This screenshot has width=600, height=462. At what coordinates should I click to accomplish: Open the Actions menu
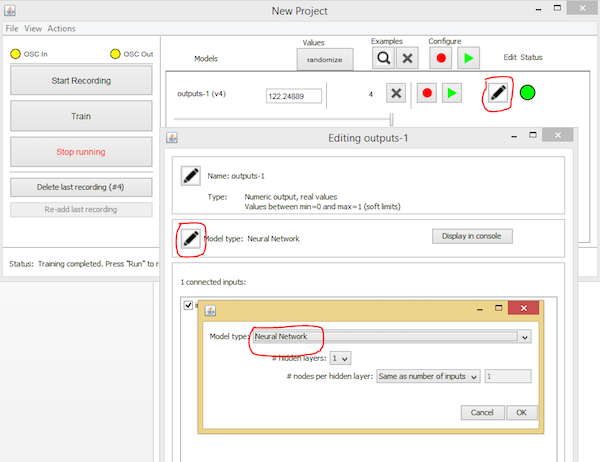coord(62,29)
